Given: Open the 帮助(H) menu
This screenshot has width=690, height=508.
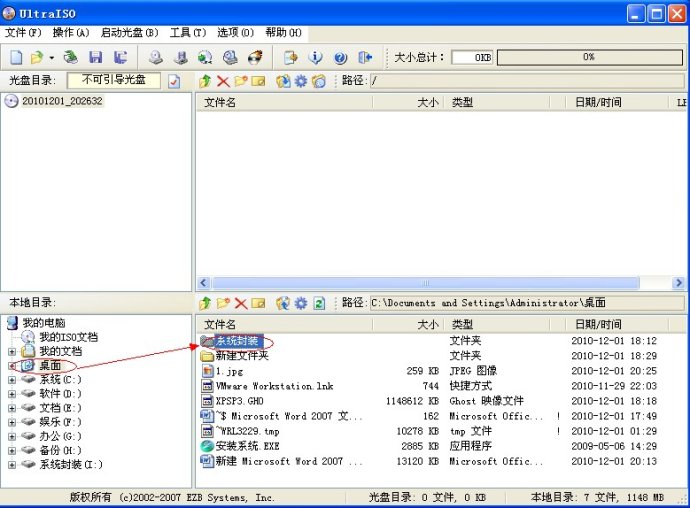Looking at the screenshot, I should [x=283, y=33].
